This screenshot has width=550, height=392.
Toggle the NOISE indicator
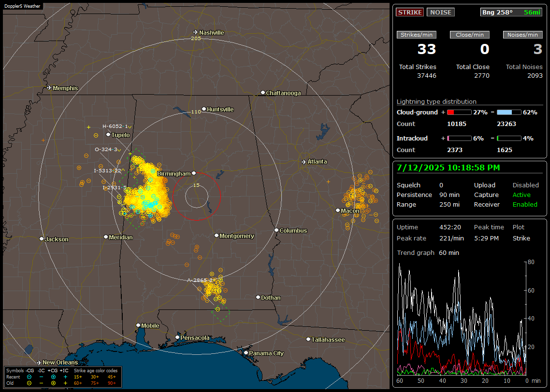(441, 12)
